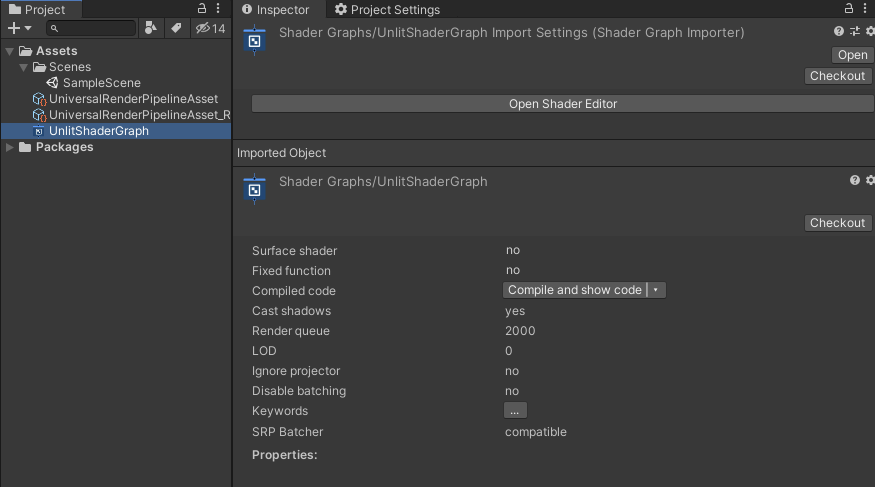
Task: Switch to the Project Settings tab
Action: pyautogui.click(x=387, y=9)
